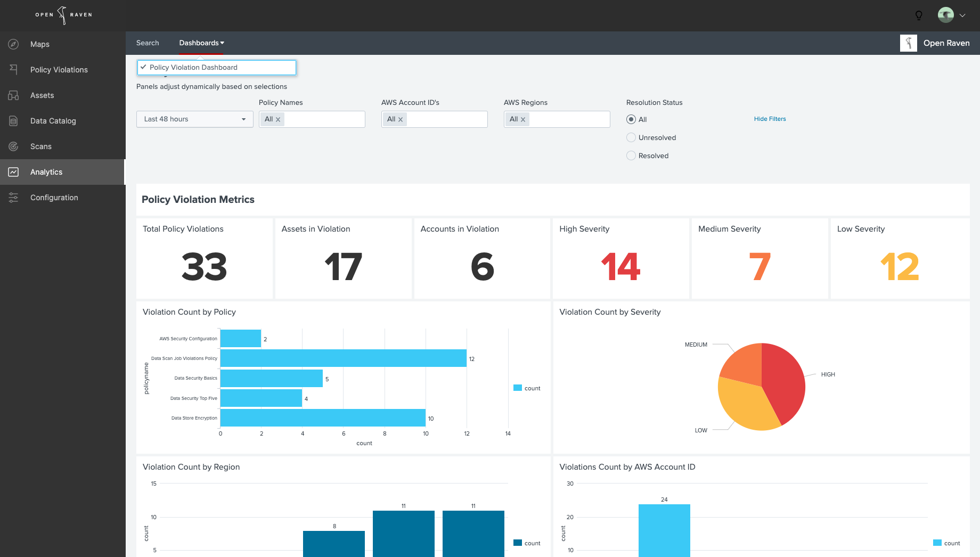The height and width of the screenshot is (557, 980).
Task: Click the Assets sidebar icon
Action: pyautogui.click(x=13, y=95)
